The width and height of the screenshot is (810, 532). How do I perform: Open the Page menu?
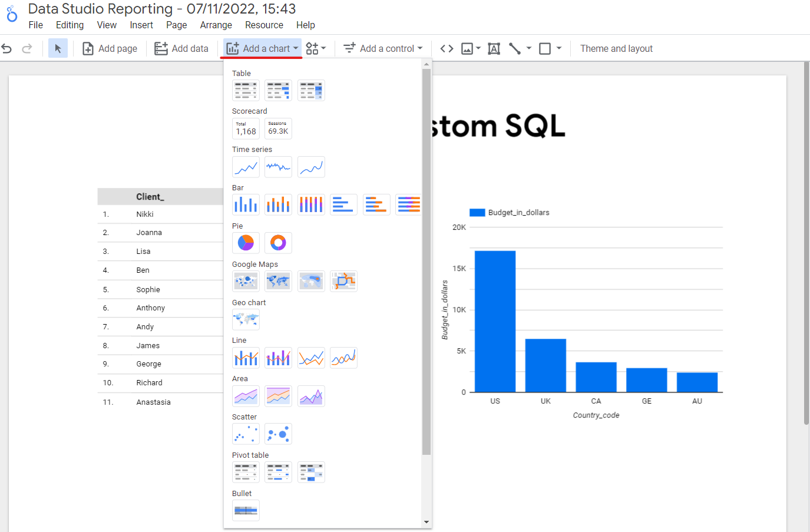click(x=176, y=25)
